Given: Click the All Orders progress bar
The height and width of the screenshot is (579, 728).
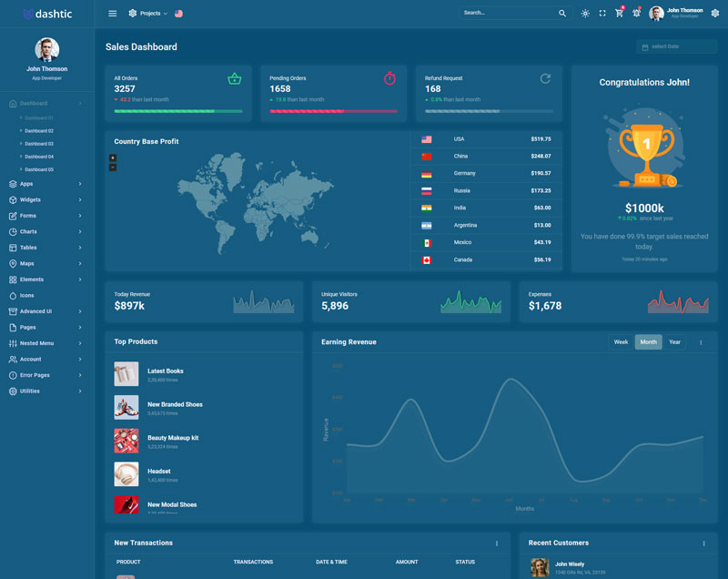Looking at the screenshot, I should pyautogui.click(x=178, y=111).
